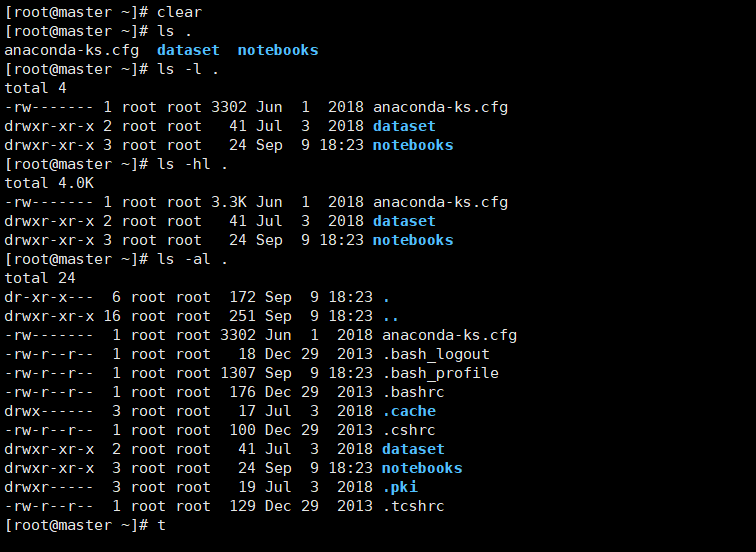Click the typed 't' at the last prompt

point(162,525)
